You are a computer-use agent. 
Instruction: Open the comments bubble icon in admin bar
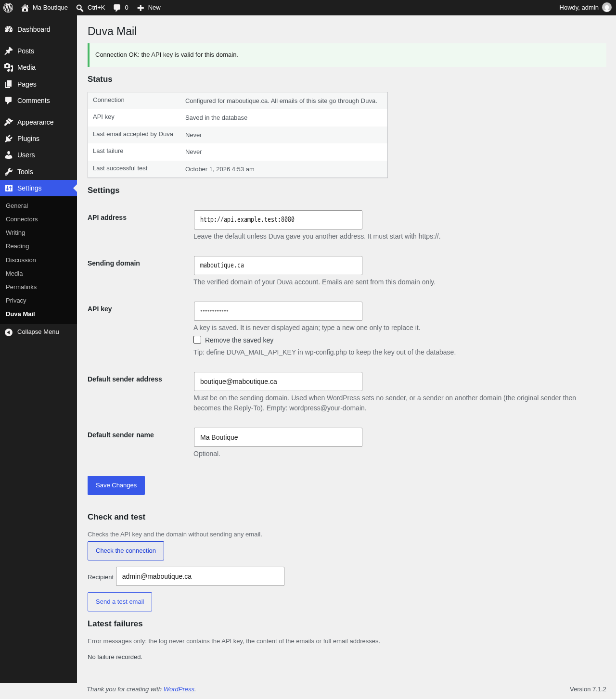117,8
